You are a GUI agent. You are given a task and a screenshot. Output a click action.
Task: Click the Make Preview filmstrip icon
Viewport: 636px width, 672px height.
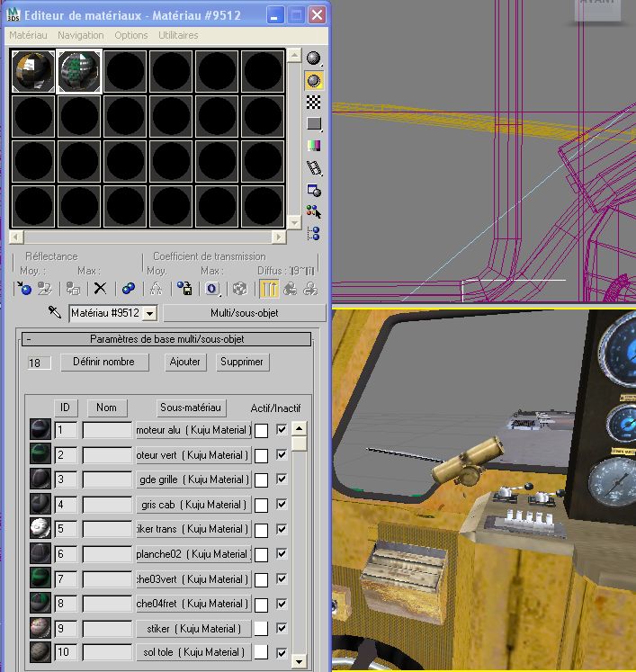314,168
